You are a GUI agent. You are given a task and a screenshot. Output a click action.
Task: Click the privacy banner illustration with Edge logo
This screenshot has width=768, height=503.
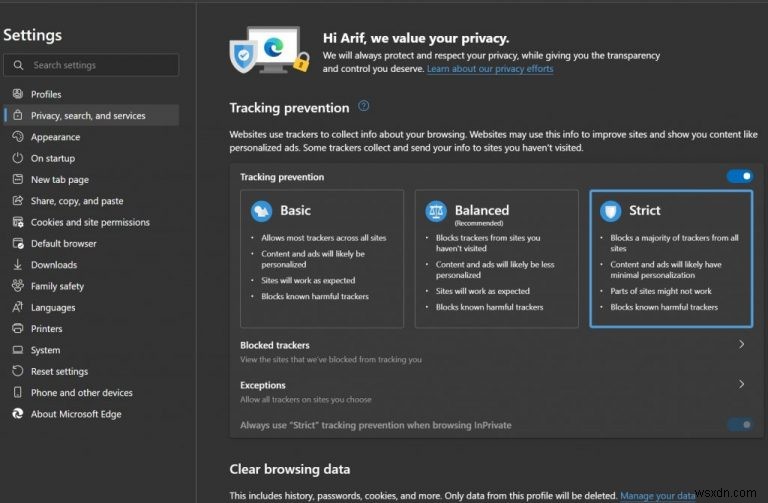269,50
